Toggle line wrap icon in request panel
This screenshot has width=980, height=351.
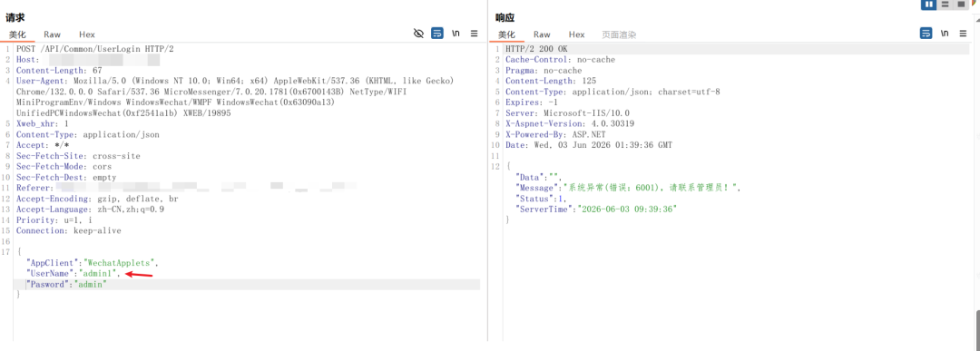pyautogui.click(x=437, y=33)
